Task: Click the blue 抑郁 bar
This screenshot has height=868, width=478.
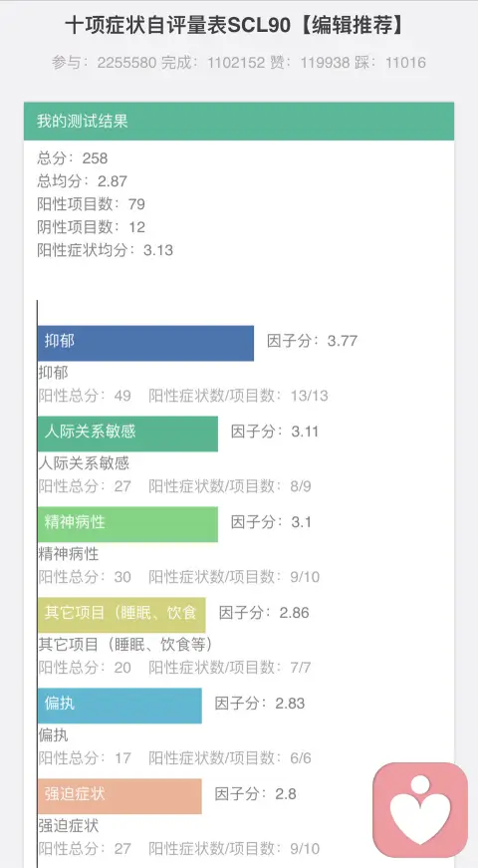Action: point(146,343)
